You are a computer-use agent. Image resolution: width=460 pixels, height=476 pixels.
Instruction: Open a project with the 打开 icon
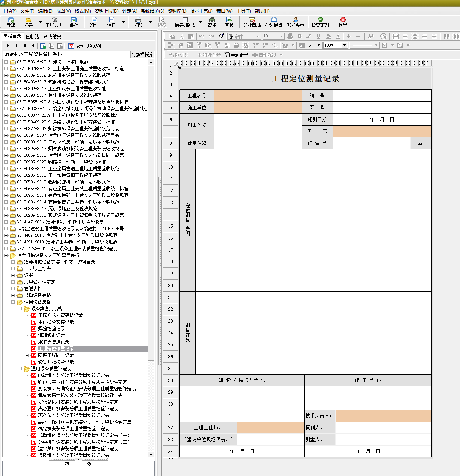pyautogui.click(x=28, y=22)
